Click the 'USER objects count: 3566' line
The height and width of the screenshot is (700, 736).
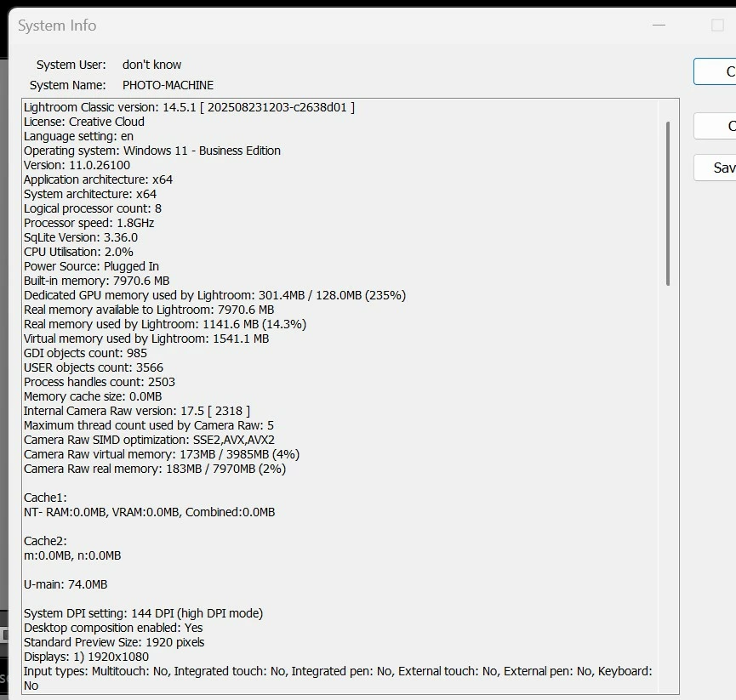(94, 367)
